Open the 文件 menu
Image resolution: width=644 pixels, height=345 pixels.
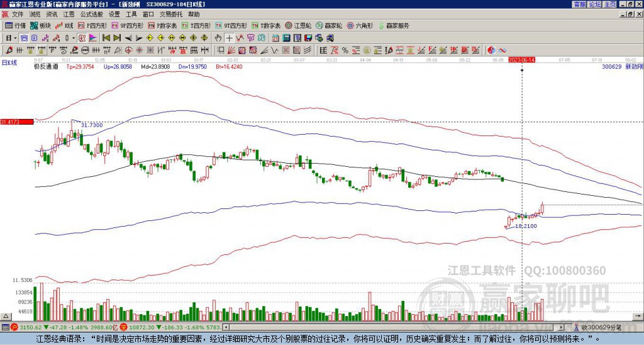click(18, 14)
